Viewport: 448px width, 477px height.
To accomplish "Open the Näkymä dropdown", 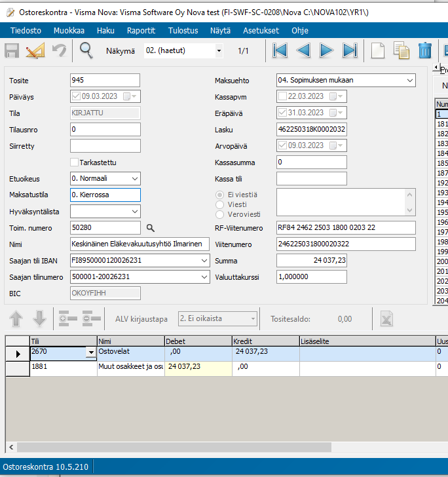I will [x=219, y=51].
